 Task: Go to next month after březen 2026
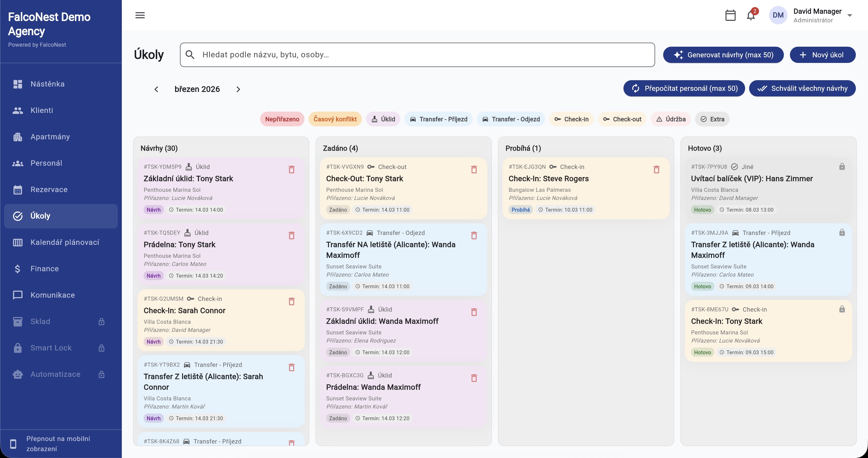(238, 89)
